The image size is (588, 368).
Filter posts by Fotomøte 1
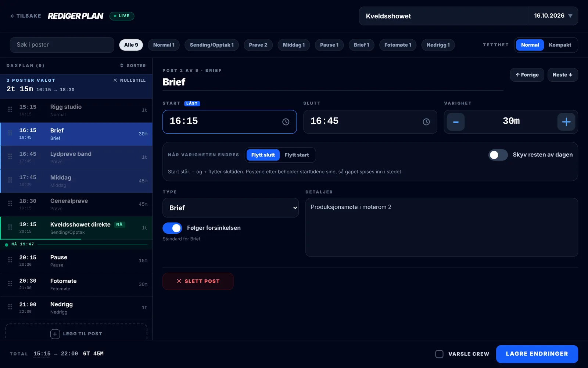(x=398, y=45)
